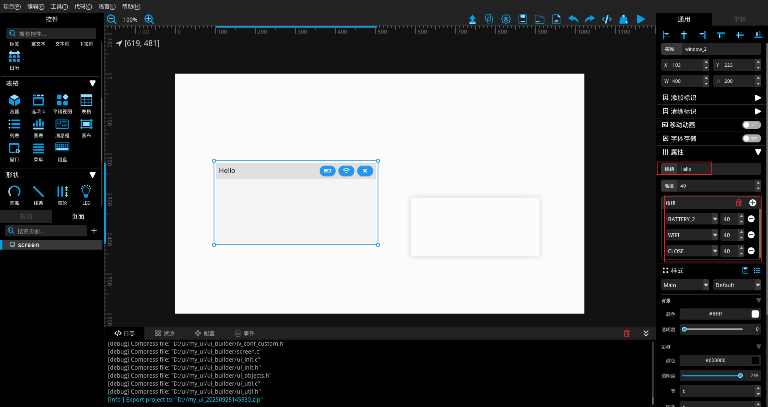Align selected widget to horizontal center
The image size is (768, 407).
coord(684,35)
